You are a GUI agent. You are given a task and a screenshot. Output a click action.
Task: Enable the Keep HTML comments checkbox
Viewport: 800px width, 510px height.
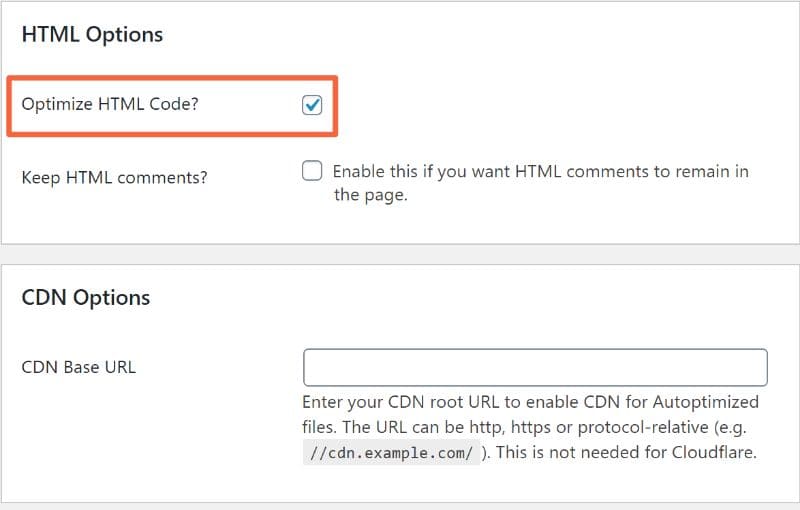click(x=312, y=171)
